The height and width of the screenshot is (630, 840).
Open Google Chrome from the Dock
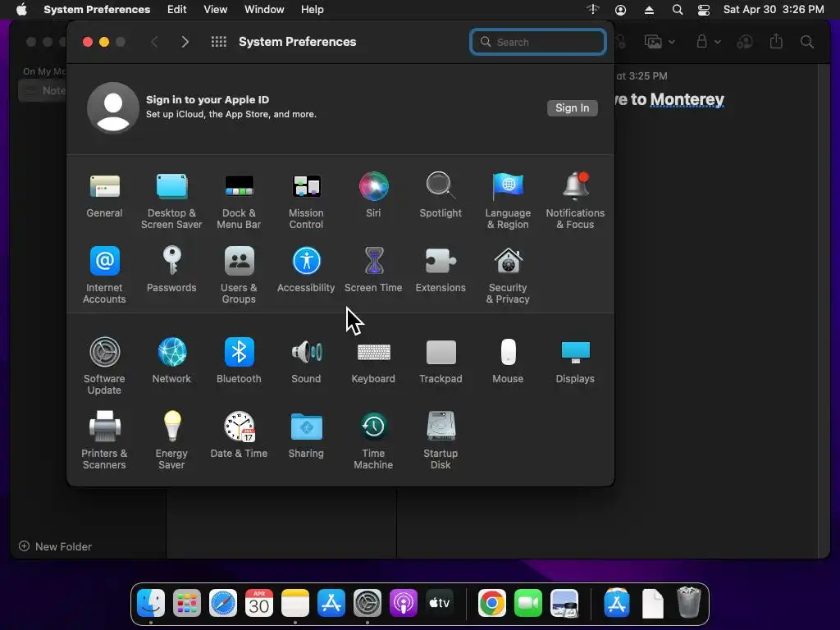pyautogui.click(x=492, y=603)
